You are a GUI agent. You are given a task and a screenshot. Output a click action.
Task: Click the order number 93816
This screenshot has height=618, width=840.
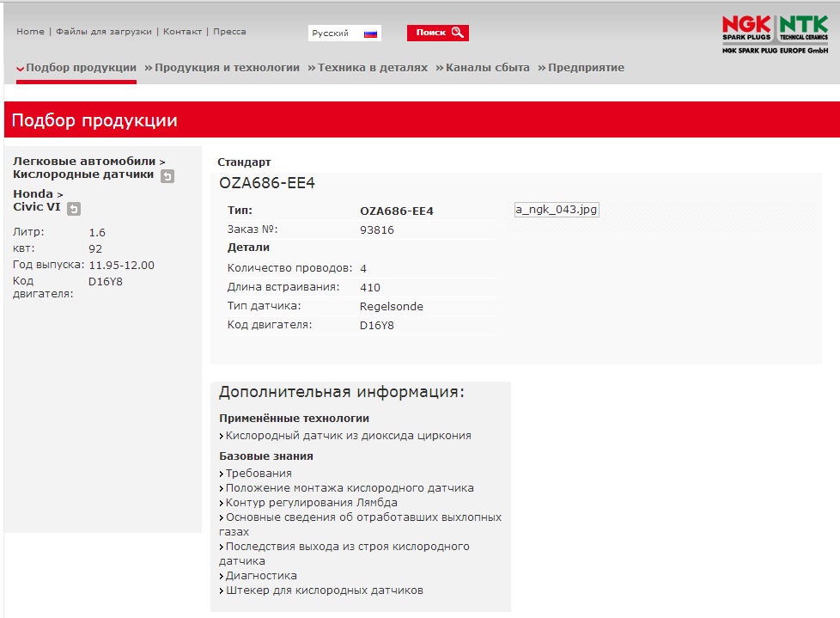coord(376,230)
